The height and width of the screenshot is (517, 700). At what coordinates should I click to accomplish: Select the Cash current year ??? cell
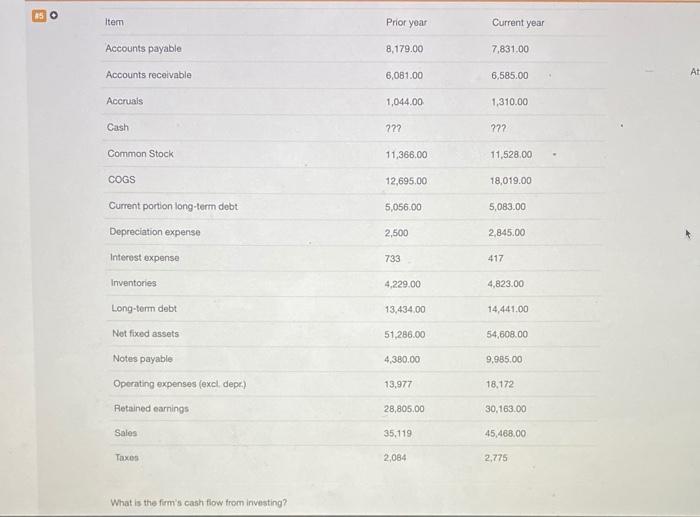[x=498, y=129]
